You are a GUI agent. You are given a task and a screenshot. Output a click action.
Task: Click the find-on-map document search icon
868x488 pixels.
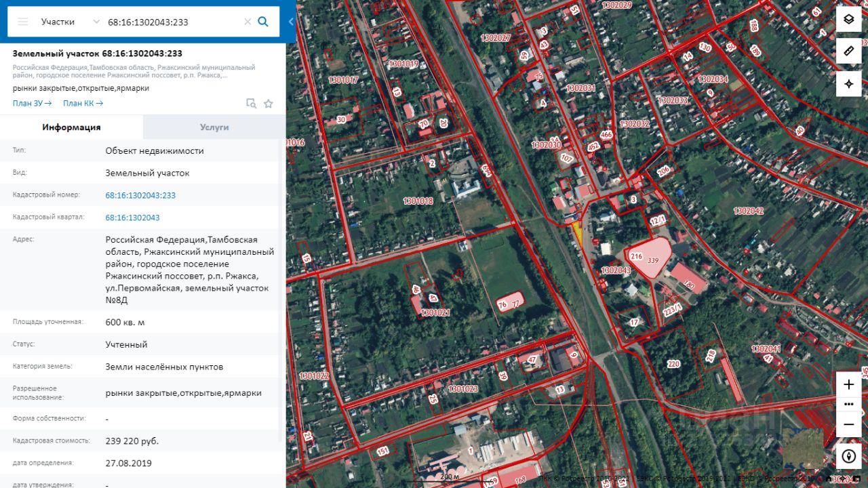pos(251,104)
